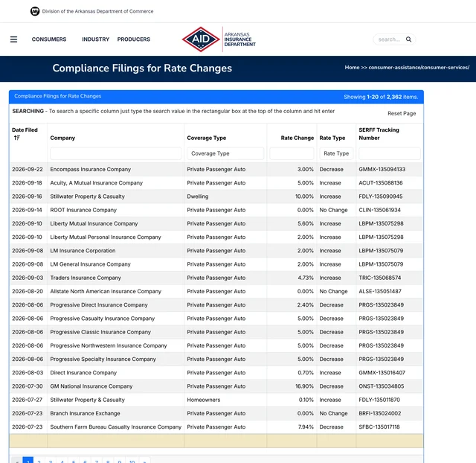
Task: Select ROOT Insurance Company entry
Action: point(83,210)
